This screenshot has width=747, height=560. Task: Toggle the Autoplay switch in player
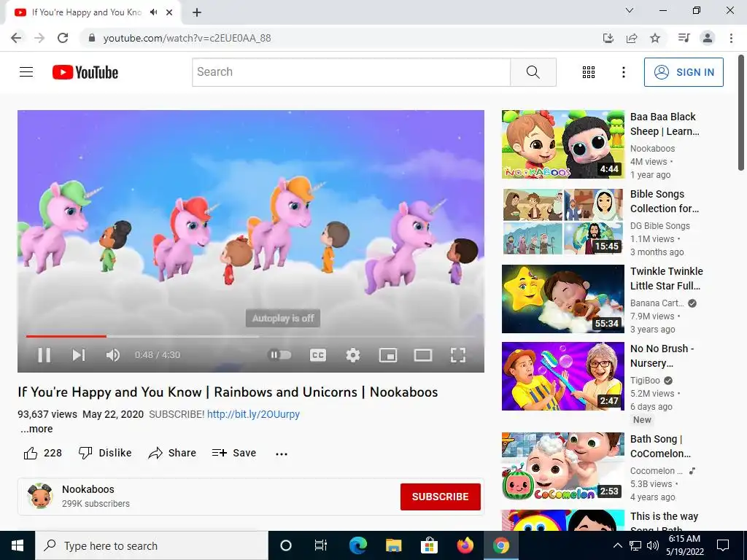[280, 355]
